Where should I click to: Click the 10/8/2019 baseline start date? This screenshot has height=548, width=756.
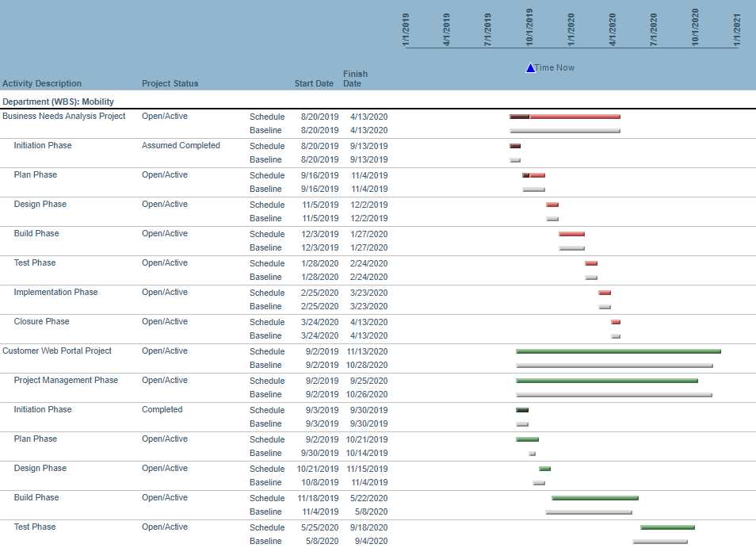coord(320,482)
